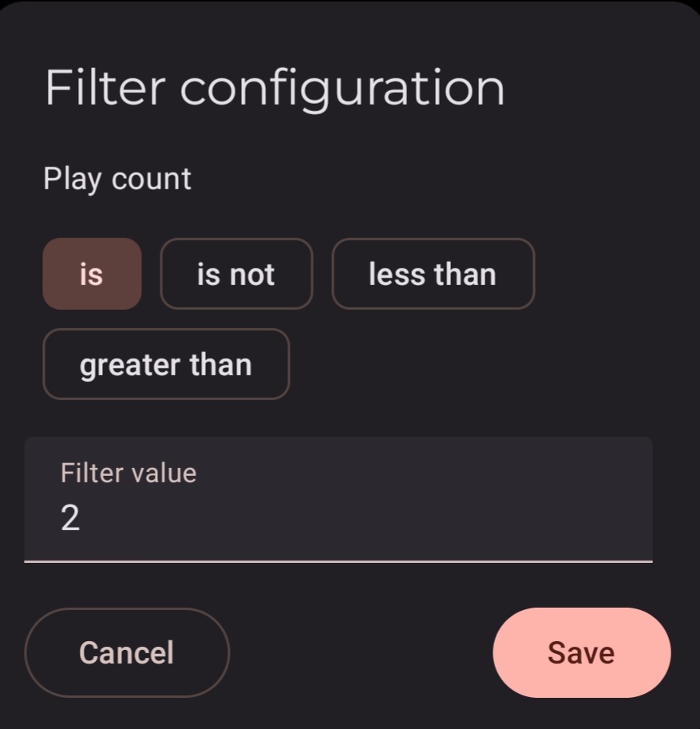Image resolution: width=700 pixels, height=729 pixels.
Task: Click the "Filter configuration" dialog title
Action: coord(275,88)
